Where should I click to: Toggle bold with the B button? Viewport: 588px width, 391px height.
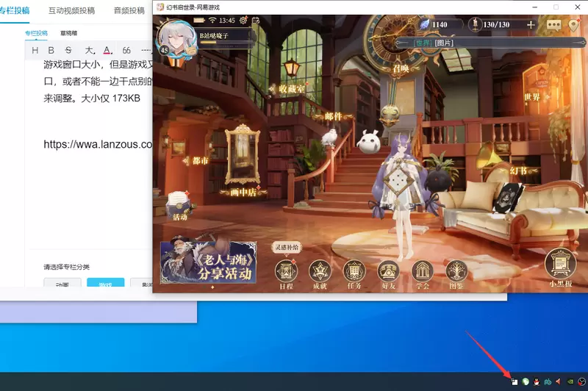[51, 50]
